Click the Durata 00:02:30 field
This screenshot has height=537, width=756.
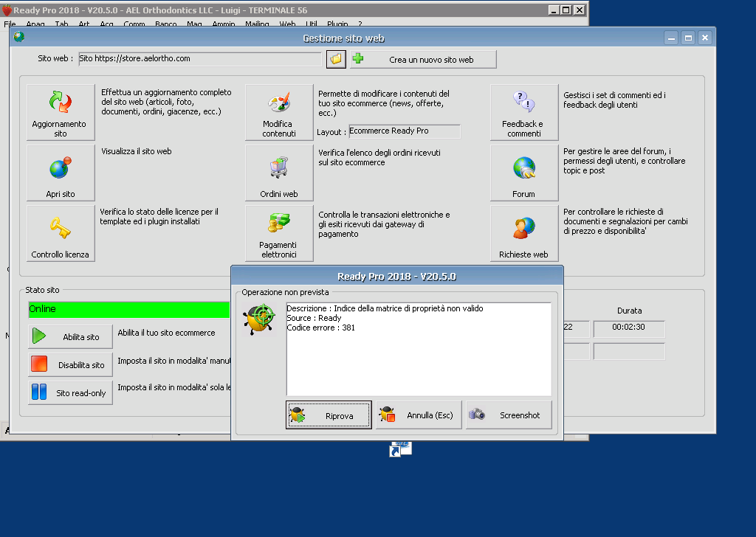pos(629,329)
